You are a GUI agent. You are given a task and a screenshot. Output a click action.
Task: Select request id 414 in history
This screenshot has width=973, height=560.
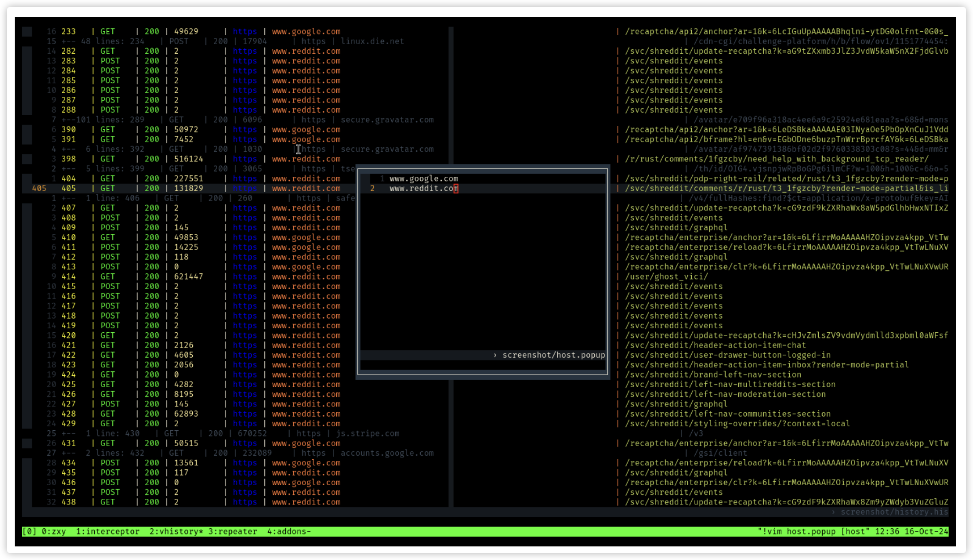point(69,277)
